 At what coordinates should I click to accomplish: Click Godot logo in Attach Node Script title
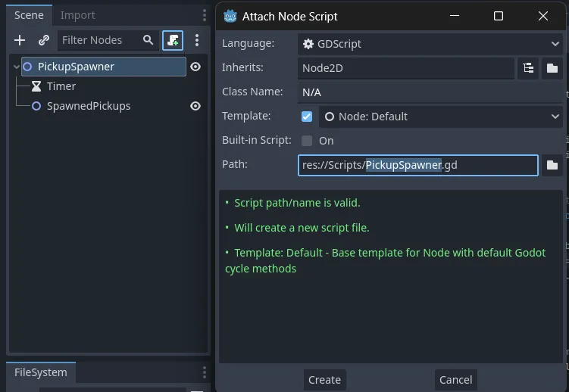coord(230,17)
